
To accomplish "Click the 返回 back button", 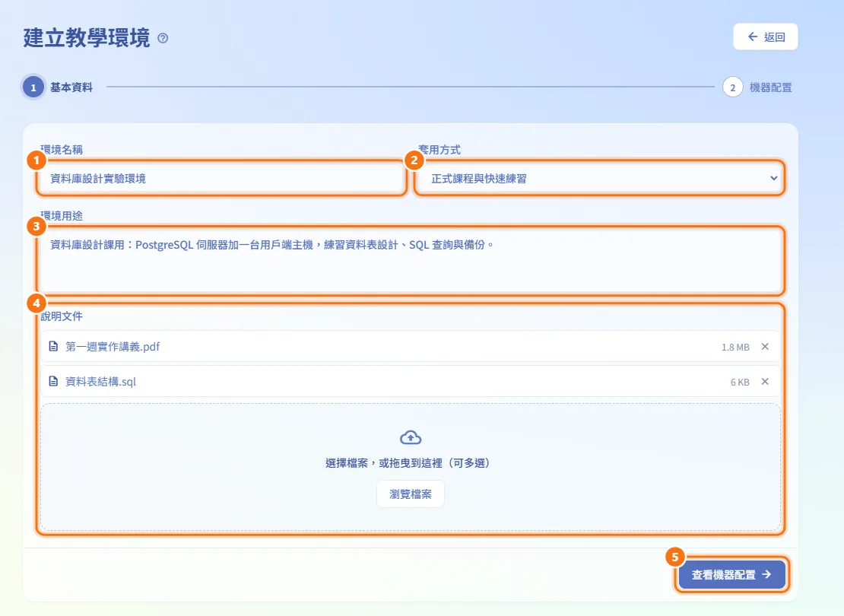I will (x=765, y=37).
